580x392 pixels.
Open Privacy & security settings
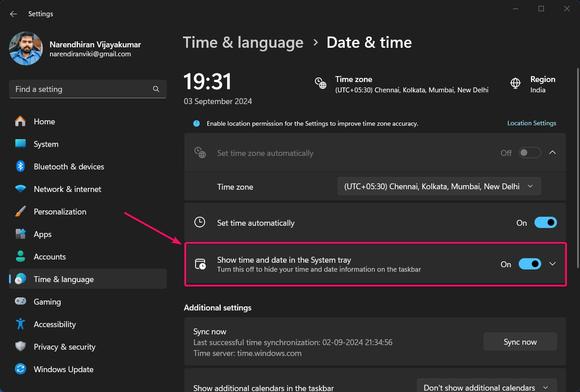click(x=88, y=347)
